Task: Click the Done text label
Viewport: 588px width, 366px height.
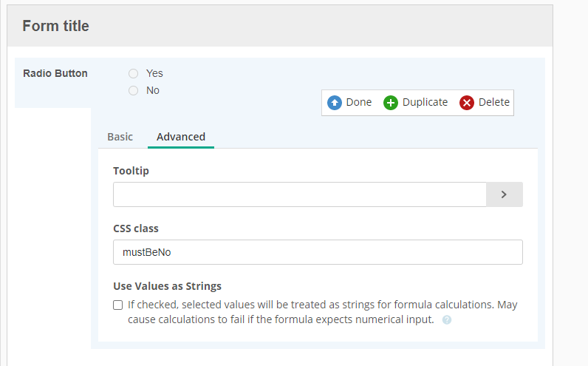Action: click(x=358, y=102)
